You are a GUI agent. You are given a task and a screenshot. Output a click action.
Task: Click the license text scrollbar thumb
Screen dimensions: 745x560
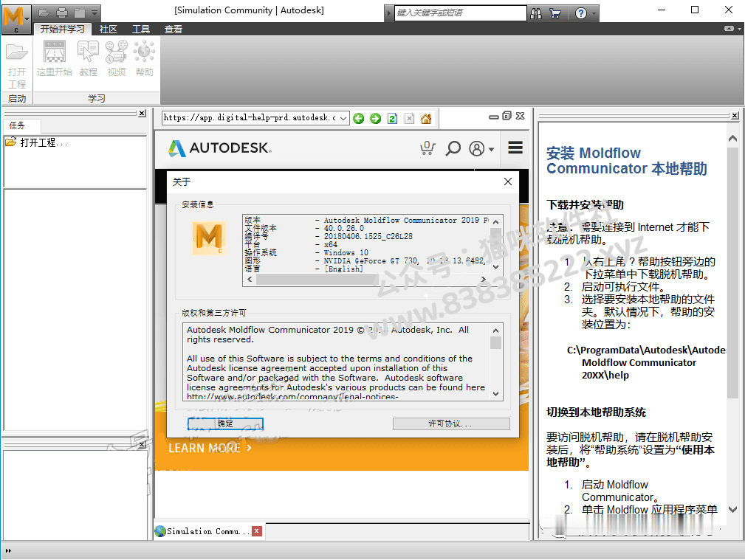click(495, 343)
